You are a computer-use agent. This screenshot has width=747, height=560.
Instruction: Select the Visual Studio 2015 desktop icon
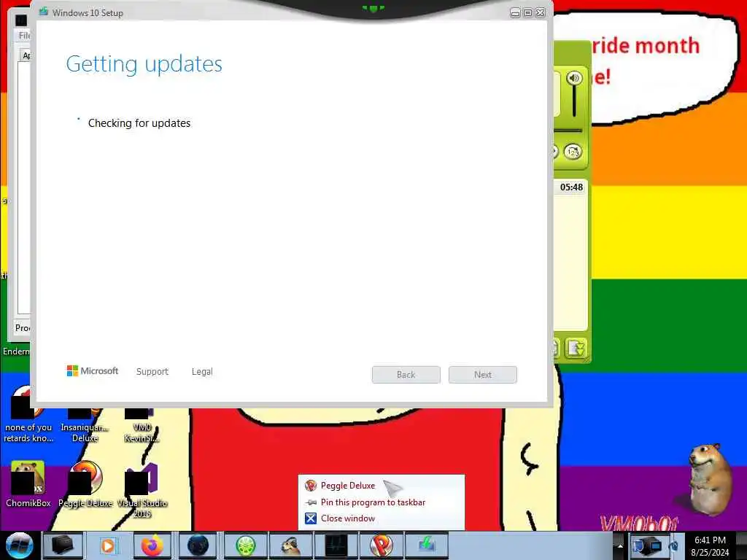(142, 489)
